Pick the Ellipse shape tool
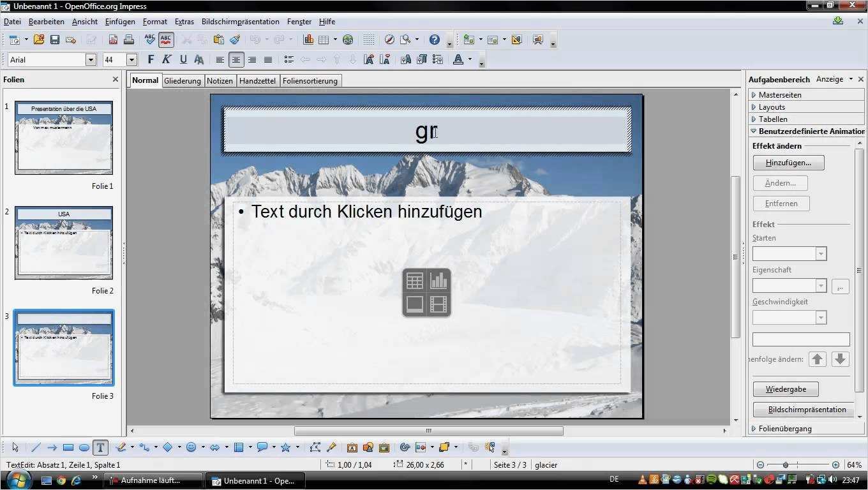This screenshot has width=868, height=490. (x=84, y=447)
